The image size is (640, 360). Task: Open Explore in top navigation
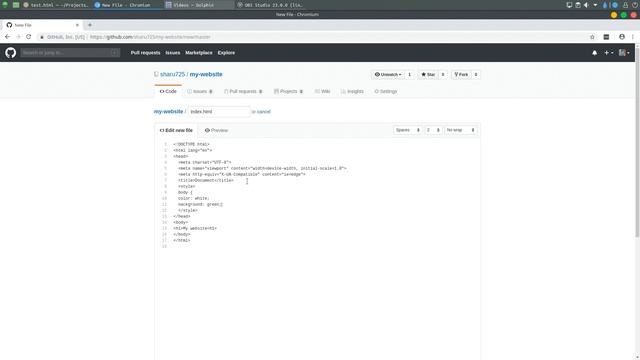pos(226,53)
